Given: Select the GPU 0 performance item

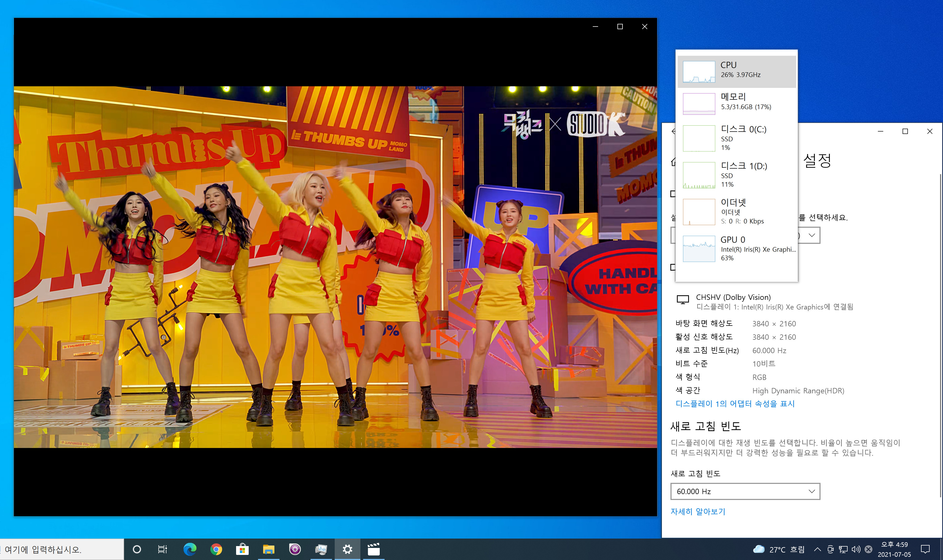Looking at the screenshot, I should (736, 248).
